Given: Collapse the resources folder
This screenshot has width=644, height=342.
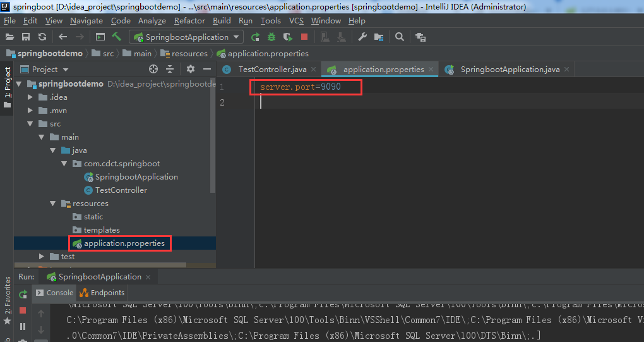Looking at the screenshot, I should click(x=52, y=204).
